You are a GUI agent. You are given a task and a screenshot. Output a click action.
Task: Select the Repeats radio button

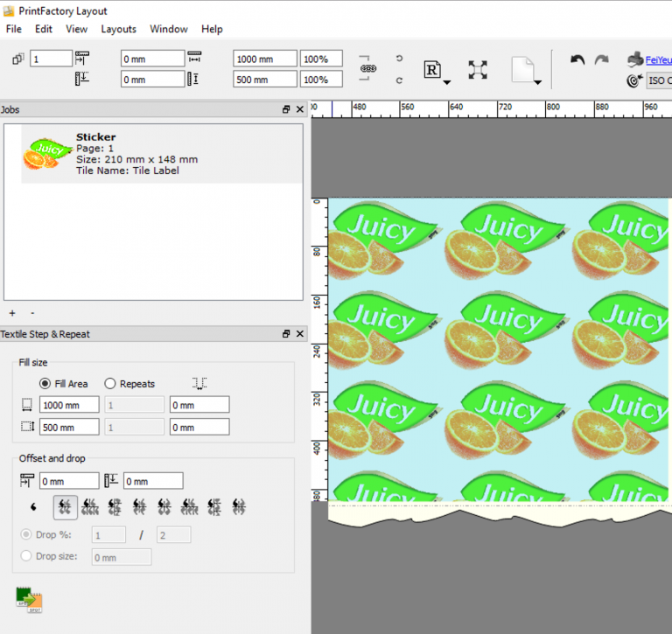tap(110, 383)
